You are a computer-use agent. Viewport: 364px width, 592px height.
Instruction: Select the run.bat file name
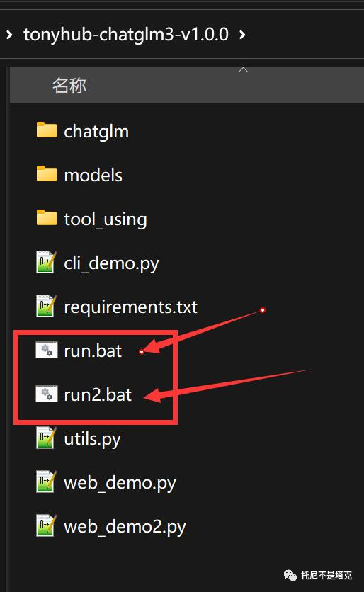[93, 351]
